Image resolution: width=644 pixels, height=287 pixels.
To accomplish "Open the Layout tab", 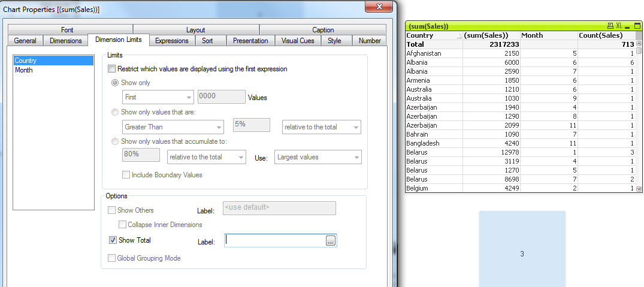I will [x=195, y=30].
